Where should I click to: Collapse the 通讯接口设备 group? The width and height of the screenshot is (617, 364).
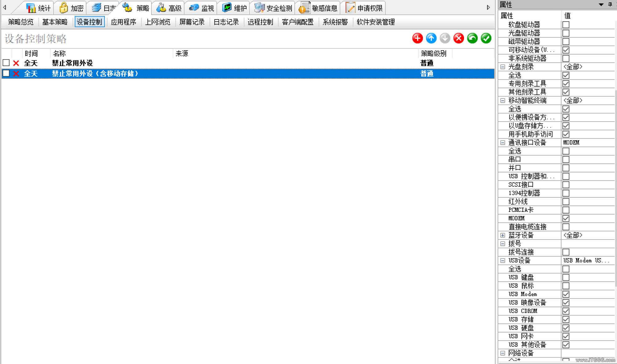point(503,143)
